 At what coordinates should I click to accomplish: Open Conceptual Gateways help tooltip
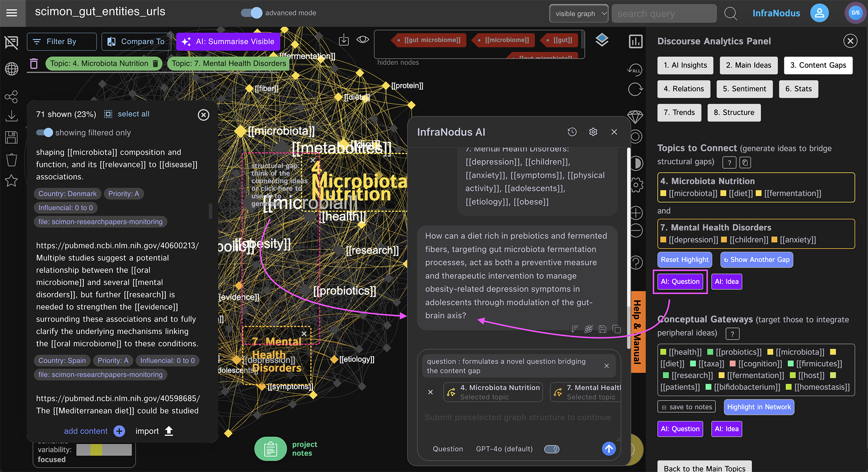733,333
